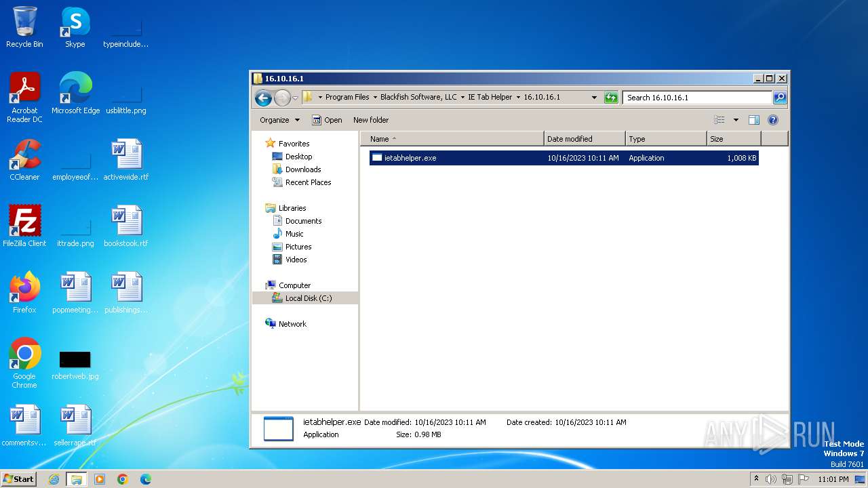The width and height of the screenshot is (868, 488).
Task: Sort by Size column header
Action: (734, 139)
